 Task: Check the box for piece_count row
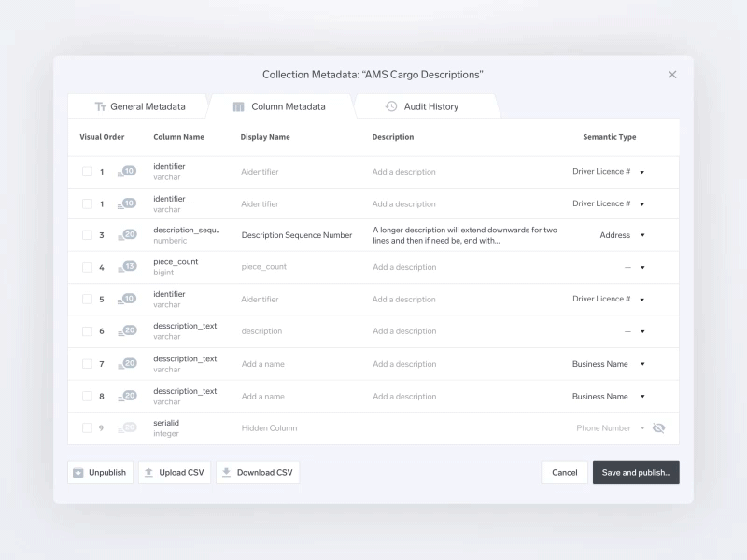tap(87, 267)
